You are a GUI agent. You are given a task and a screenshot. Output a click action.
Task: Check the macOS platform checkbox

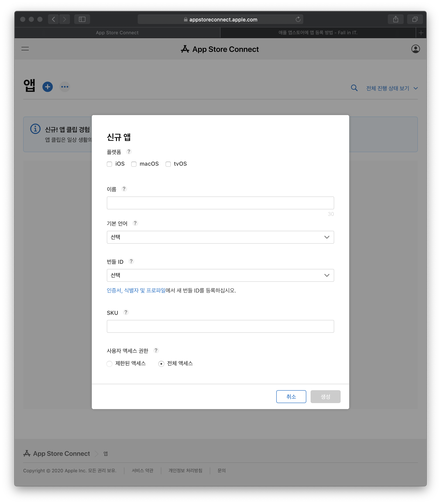coord(134,164)
